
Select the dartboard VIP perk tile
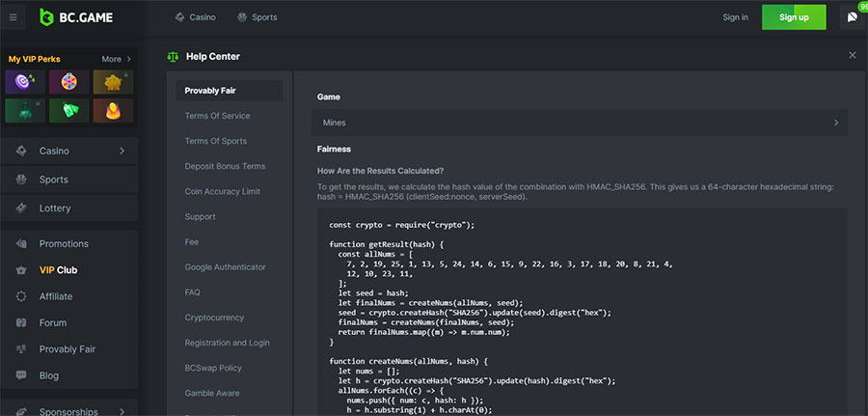point(25,82)
